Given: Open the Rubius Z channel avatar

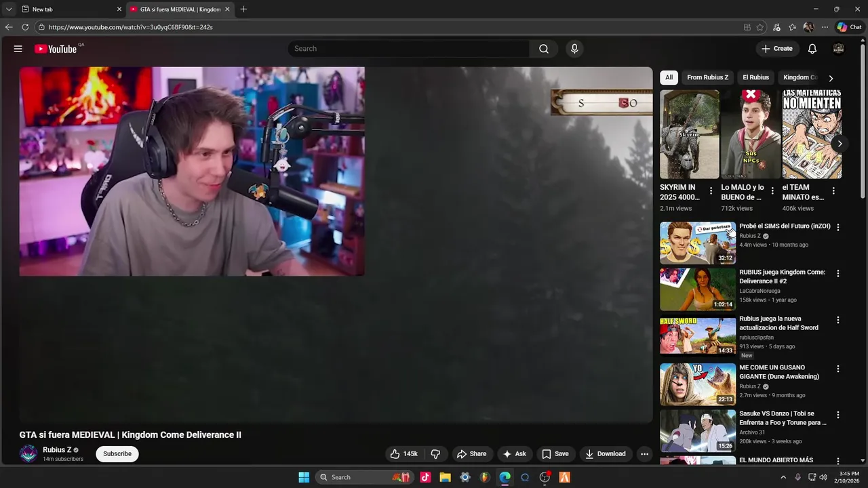Looking at the screenshot, I should [28, 453].
